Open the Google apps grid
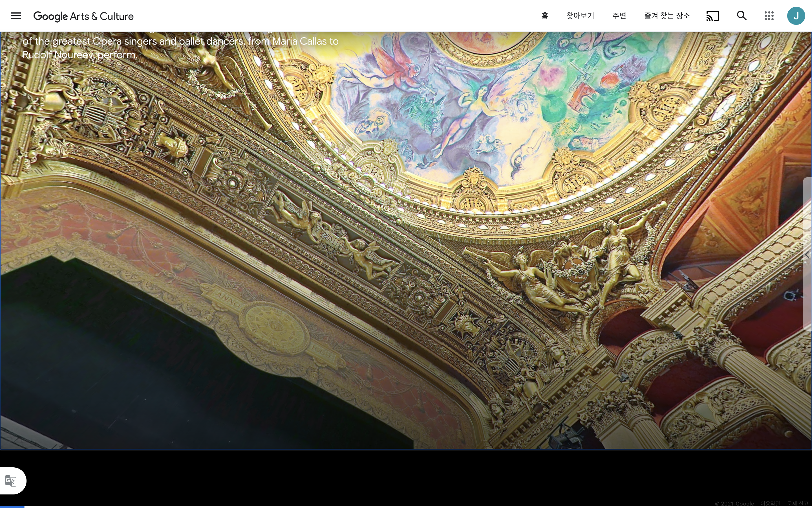Screen dimensions: 812x508 point(769,16)
